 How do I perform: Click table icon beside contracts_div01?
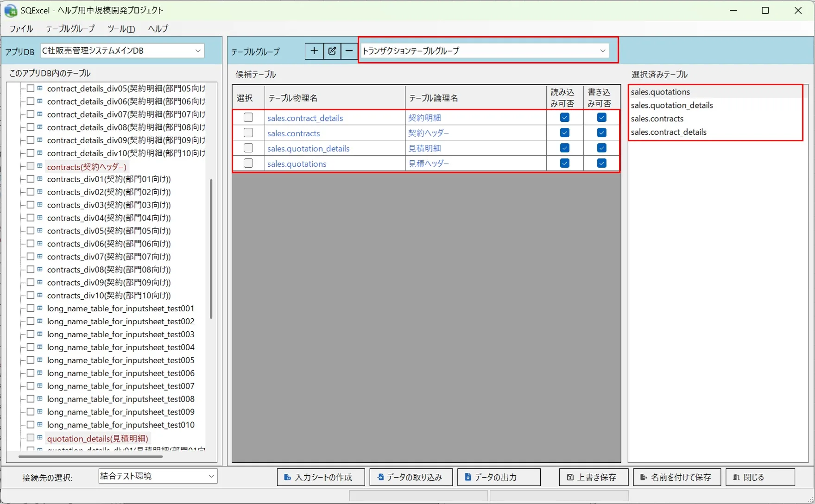click(40, 179)
